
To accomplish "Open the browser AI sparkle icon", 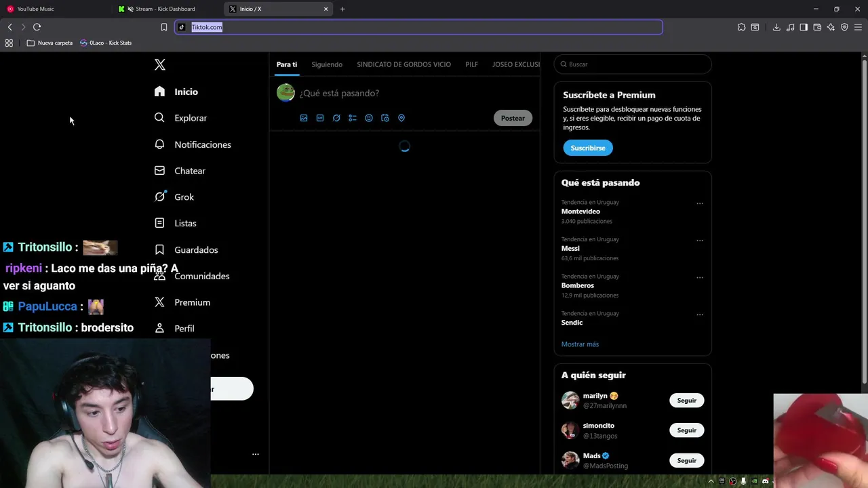I will tap(831, 27).
